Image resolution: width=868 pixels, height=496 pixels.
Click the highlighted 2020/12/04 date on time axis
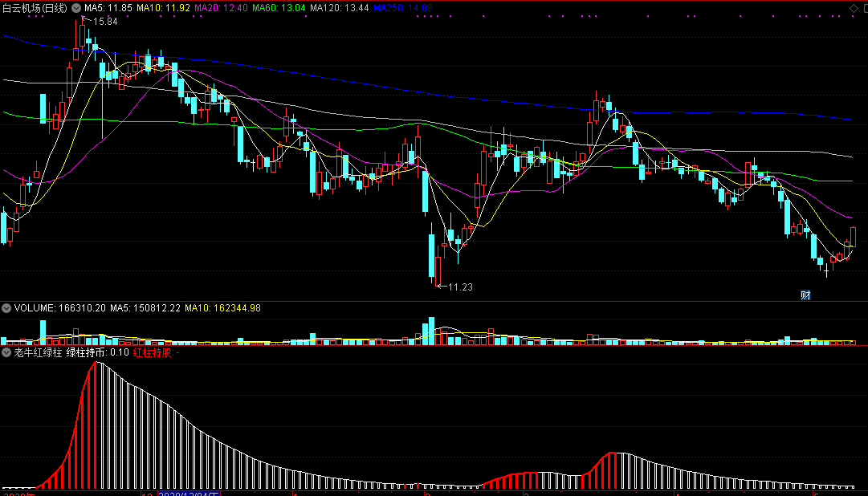(189, 494)
